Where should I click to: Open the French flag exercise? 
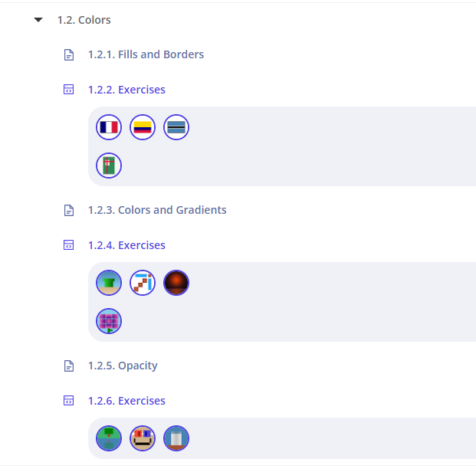click(x=109, y=127)
